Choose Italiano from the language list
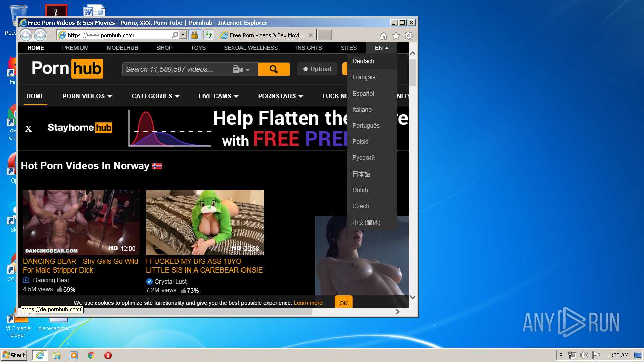 coord(372,110)
